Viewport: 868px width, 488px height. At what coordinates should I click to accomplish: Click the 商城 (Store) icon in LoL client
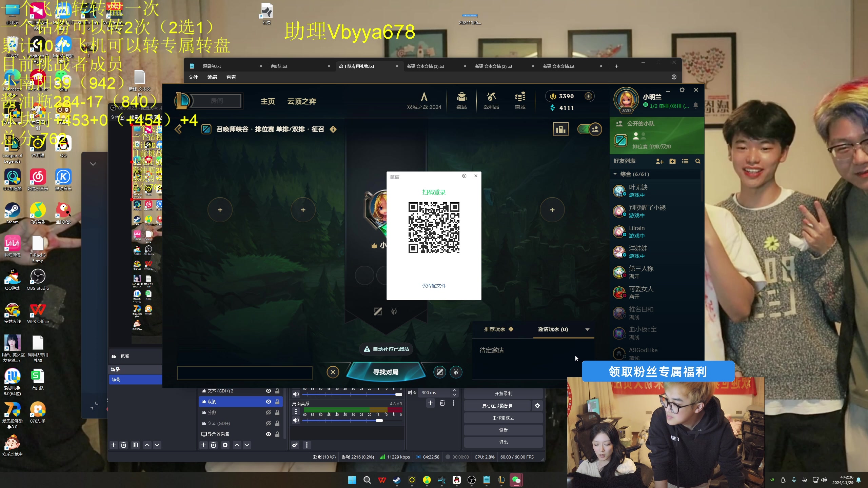520,100
